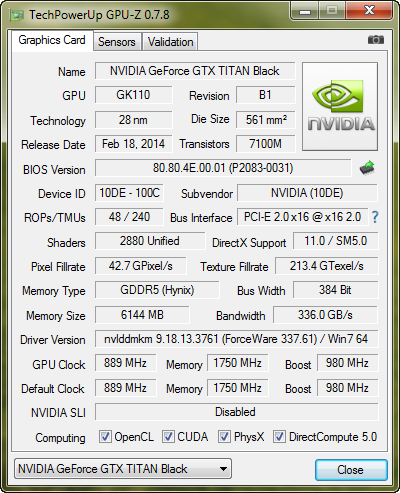Screen dimensions: 400x493
Task: Toggle the OpenCL checkbox
Action: (x=105, y=437)
